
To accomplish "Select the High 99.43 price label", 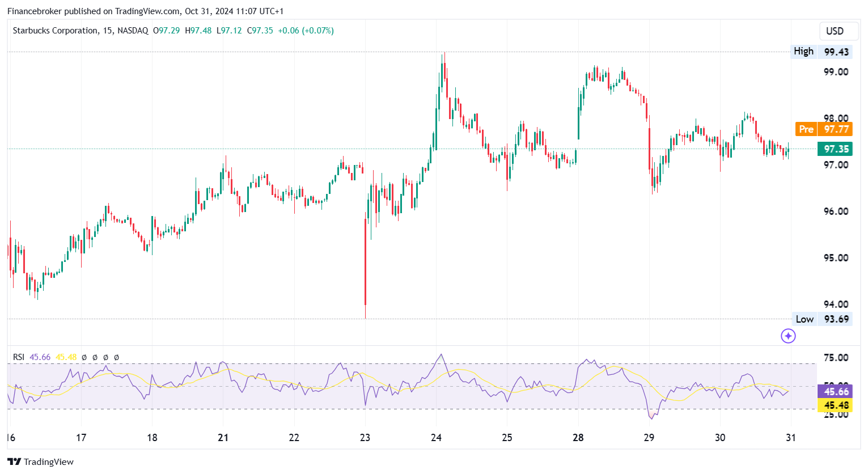I will coord(822,52).
